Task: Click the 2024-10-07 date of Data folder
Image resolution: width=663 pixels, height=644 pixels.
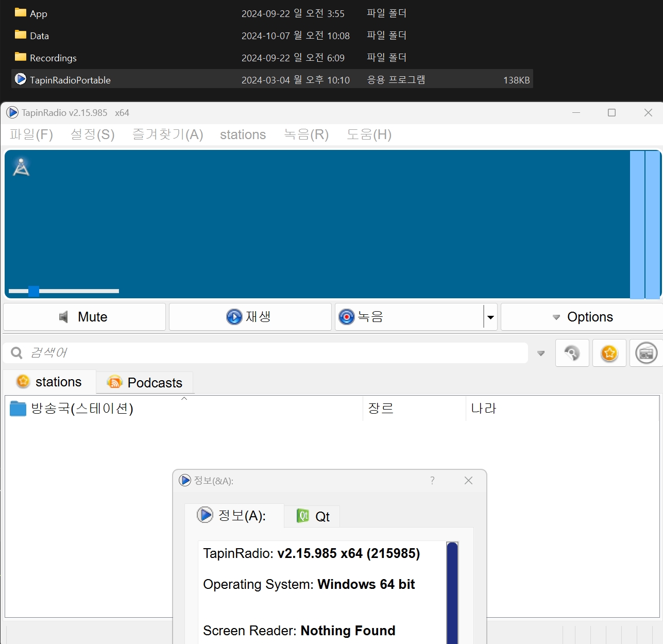Action: click(x=296, y=36)
